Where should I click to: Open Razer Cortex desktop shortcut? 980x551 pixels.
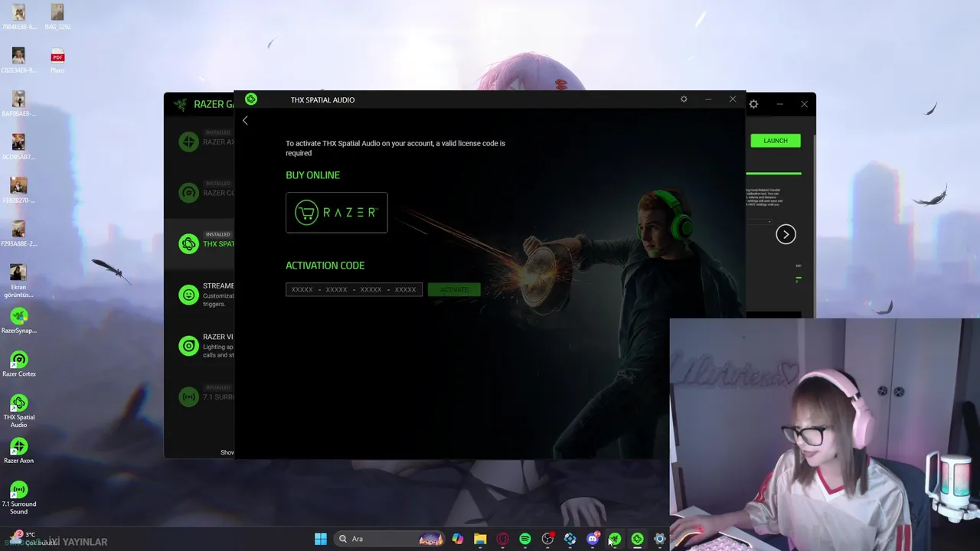(18, 364)
